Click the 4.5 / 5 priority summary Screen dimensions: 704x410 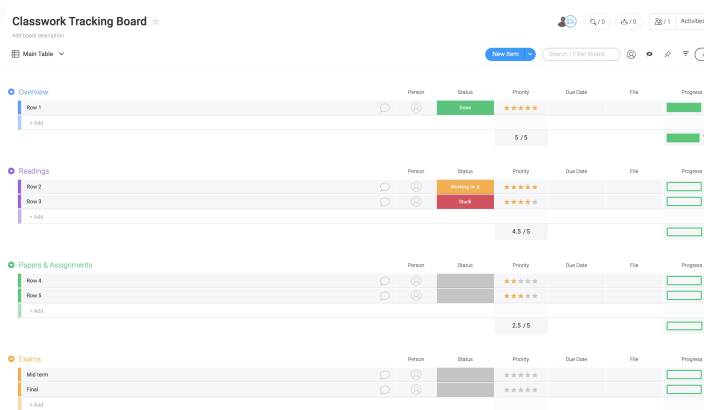[521, 231]
